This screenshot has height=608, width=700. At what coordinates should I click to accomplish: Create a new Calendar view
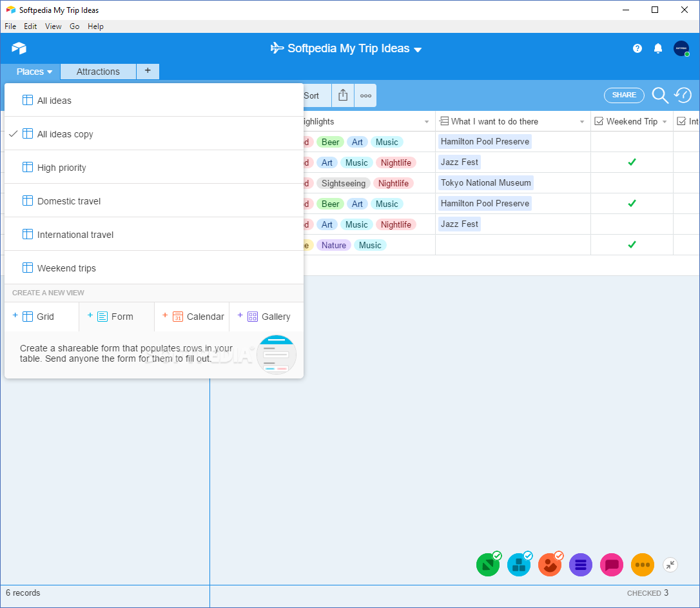click(x=192, y=317)
